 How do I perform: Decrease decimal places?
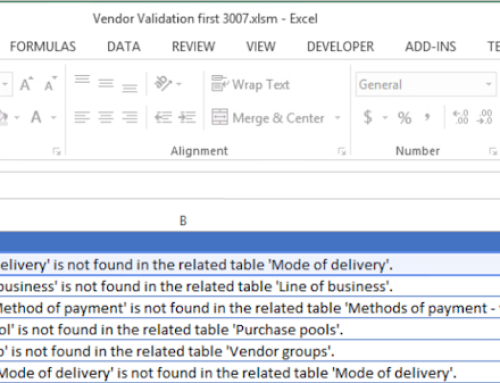484,117
